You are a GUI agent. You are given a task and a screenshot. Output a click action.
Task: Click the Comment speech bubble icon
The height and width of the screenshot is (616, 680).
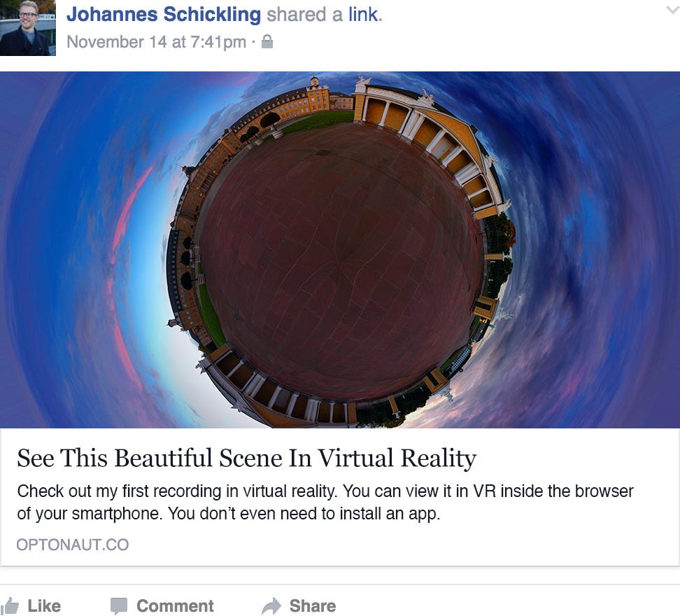[119, 606]
